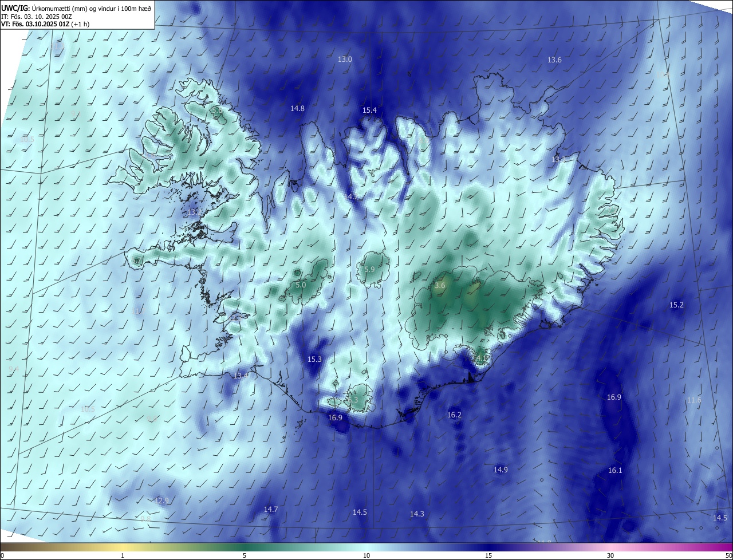Click the map title 'Úrkomumætti (mm) og vindur í 100m hæð'
Image resolution: width=733 pixels, height=560 pixels.
coord(92,9)
